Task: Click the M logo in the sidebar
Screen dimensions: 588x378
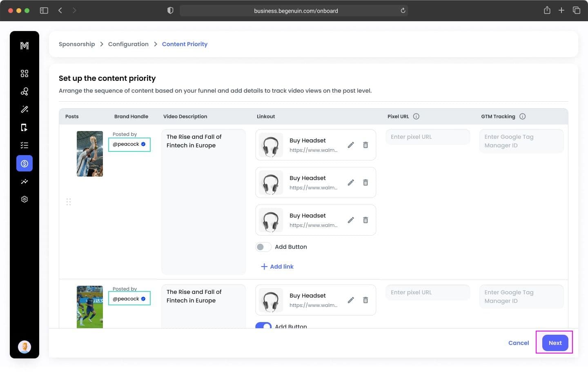Action: pos(24,46)
